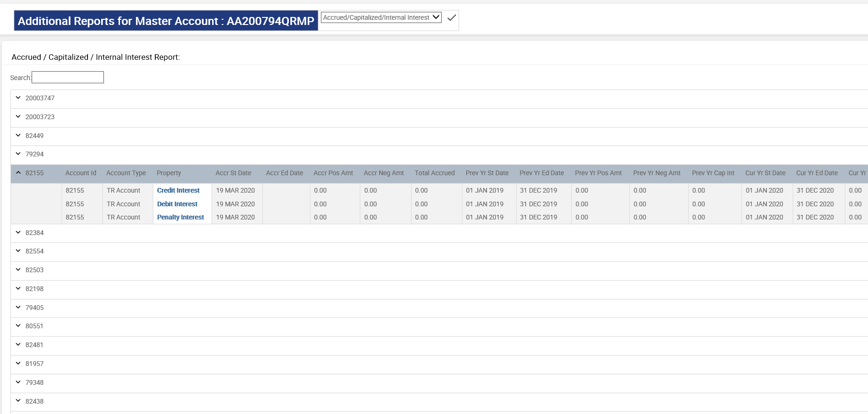868x414 pixels.
Task: Click inside the Search input field
Action: coord(68,77)
